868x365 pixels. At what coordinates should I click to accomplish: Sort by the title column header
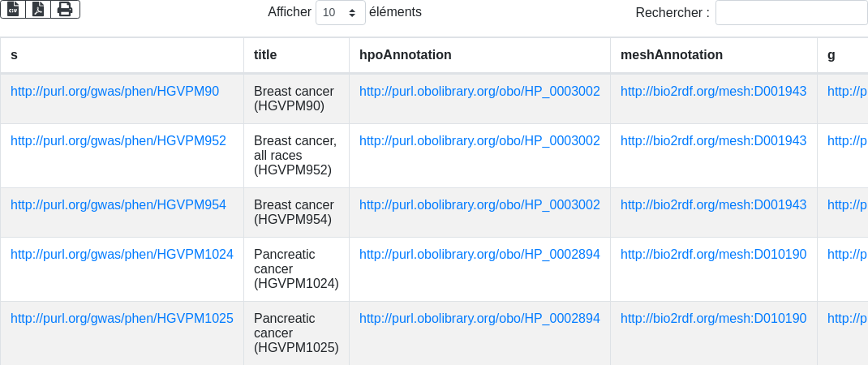pos(296,55)
